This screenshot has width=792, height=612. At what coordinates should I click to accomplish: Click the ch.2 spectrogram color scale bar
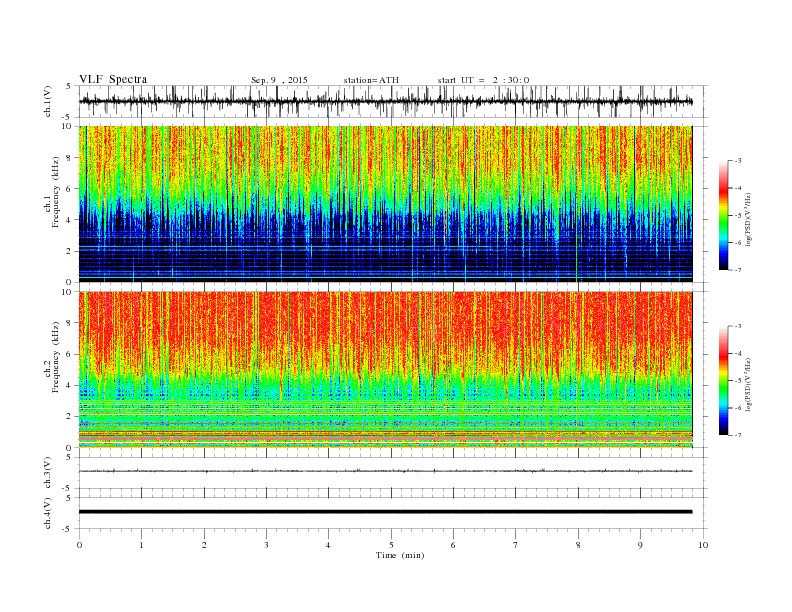tap(723, 381)
